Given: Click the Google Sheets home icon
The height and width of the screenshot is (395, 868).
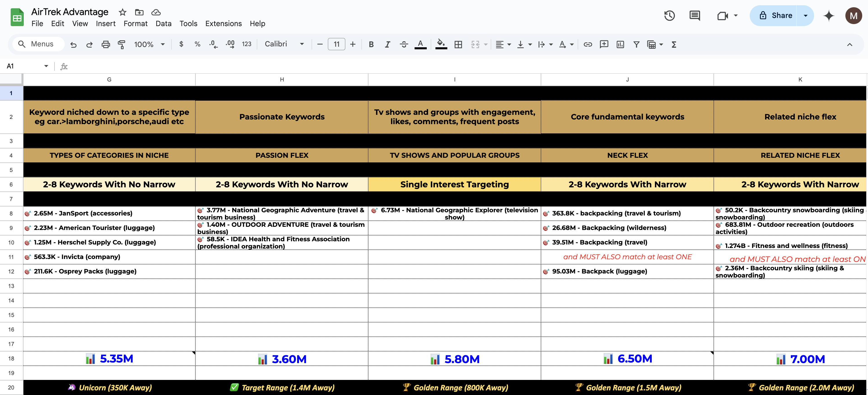Looking at the screenshot, I should (x=17, y=17).
